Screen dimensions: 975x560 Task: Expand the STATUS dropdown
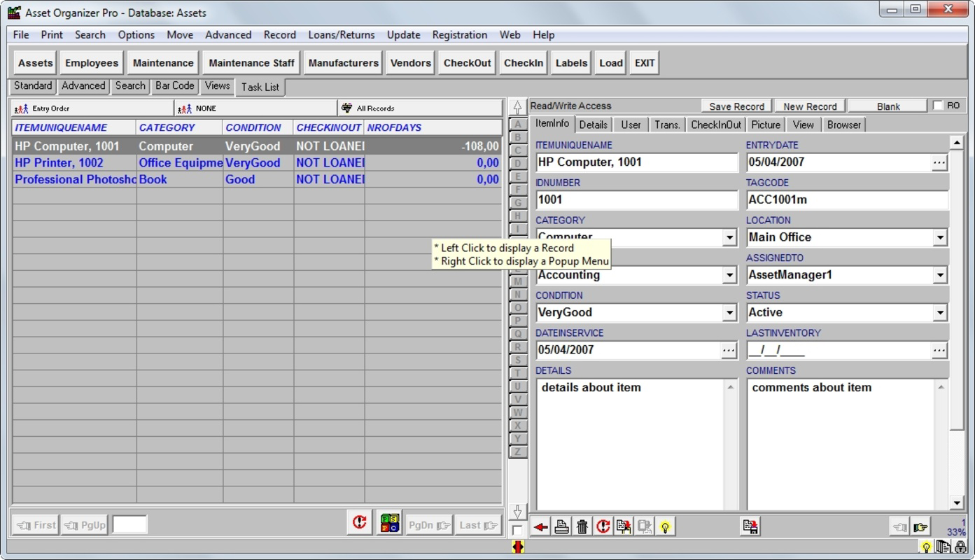pos(940,314)
